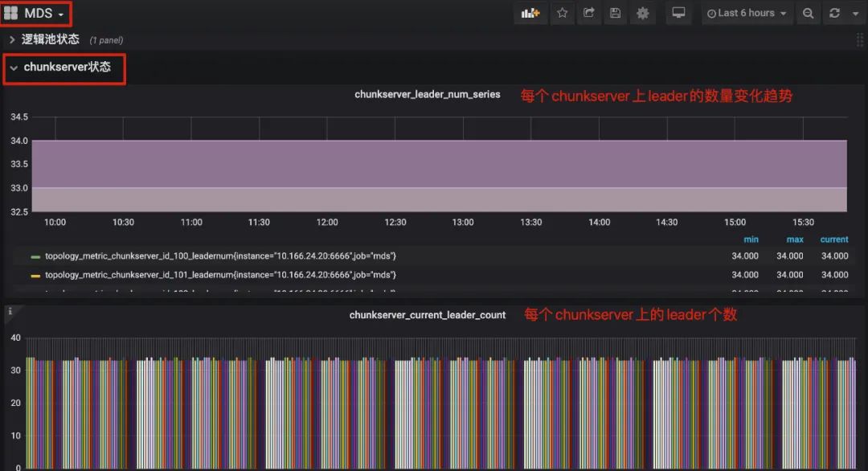Click the info icon on leader count panel

click(x=10, y=312)
